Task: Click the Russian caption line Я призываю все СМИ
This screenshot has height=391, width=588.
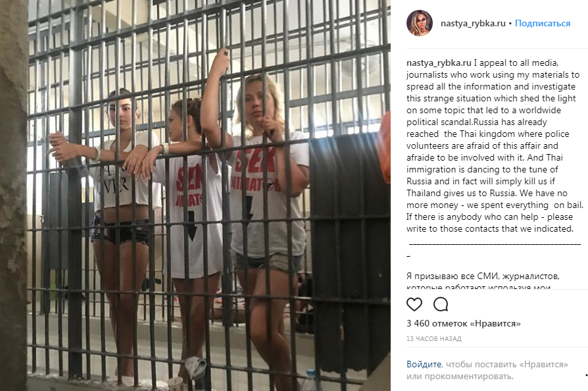Action: click(x=483, y=276)
